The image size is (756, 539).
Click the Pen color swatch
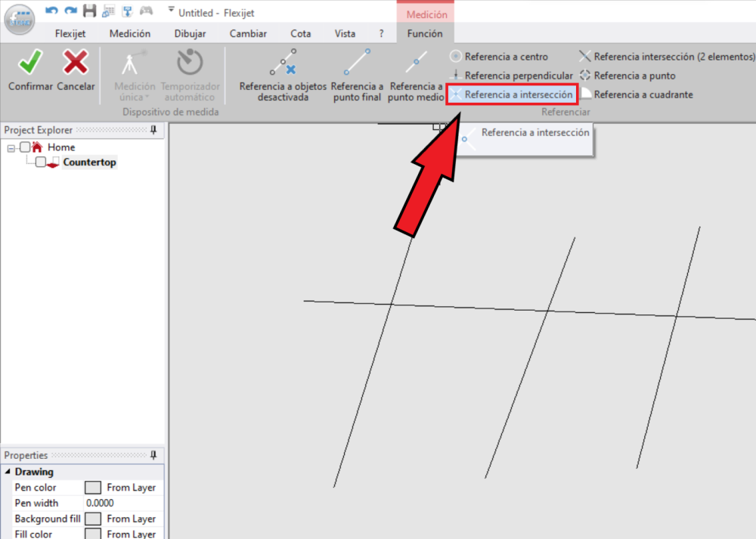92,488
